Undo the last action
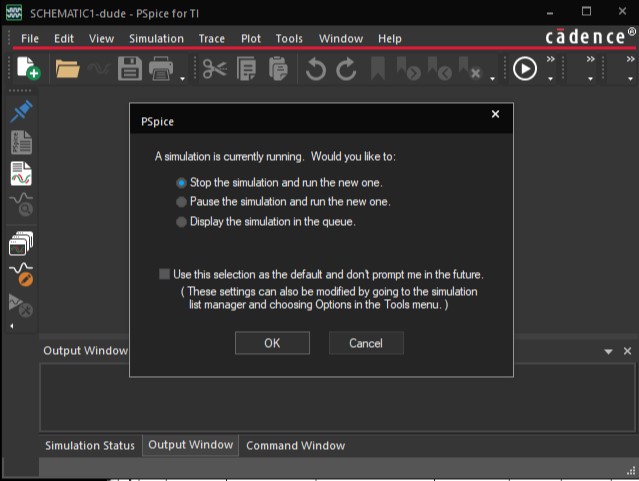This screenshot has height=481, width=639. [x=316, y=69]
